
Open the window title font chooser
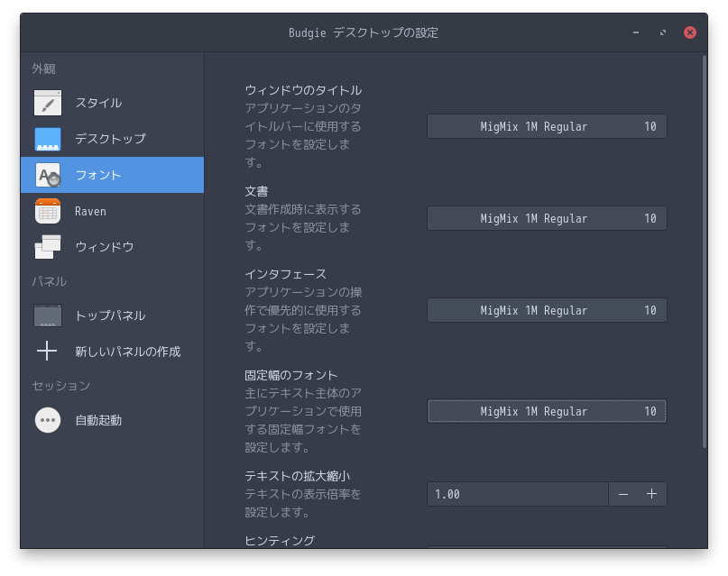coord(547,127)
